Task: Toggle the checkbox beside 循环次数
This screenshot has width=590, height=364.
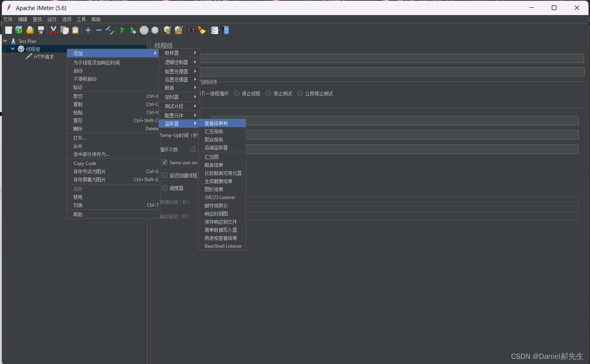Action: (x=193, y=149)
